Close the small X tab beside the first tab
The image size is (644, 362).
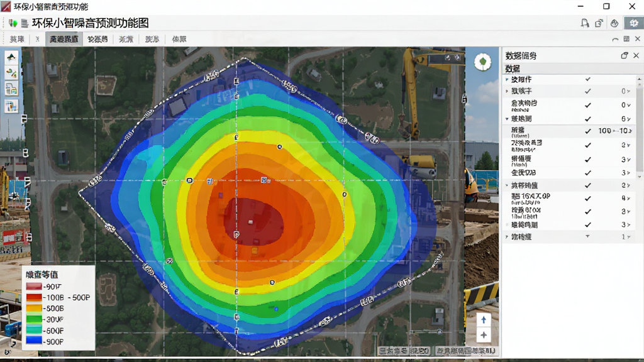pos(37,39)
